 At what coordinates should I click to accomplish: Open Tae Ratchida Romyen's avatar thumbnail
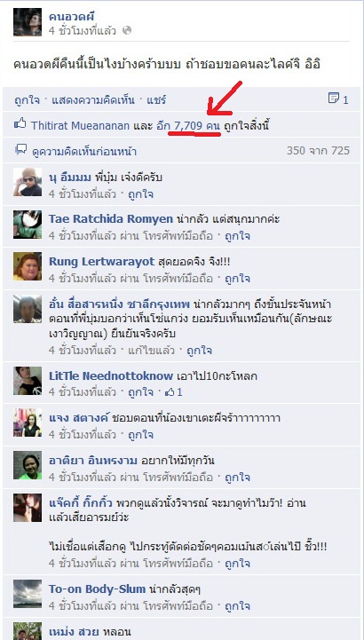pyautogui.click(x=28, y=225)
